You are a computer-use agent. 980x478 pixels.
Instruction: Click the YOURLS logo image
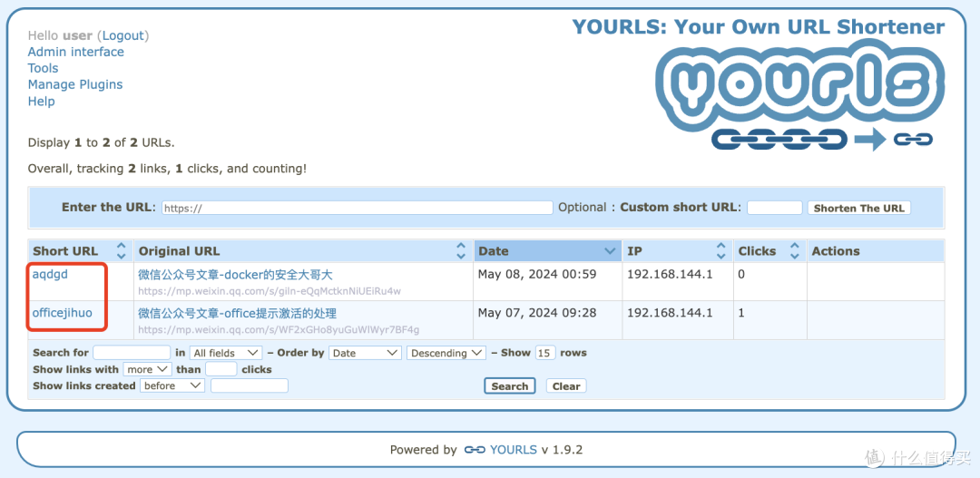point(799,94)
